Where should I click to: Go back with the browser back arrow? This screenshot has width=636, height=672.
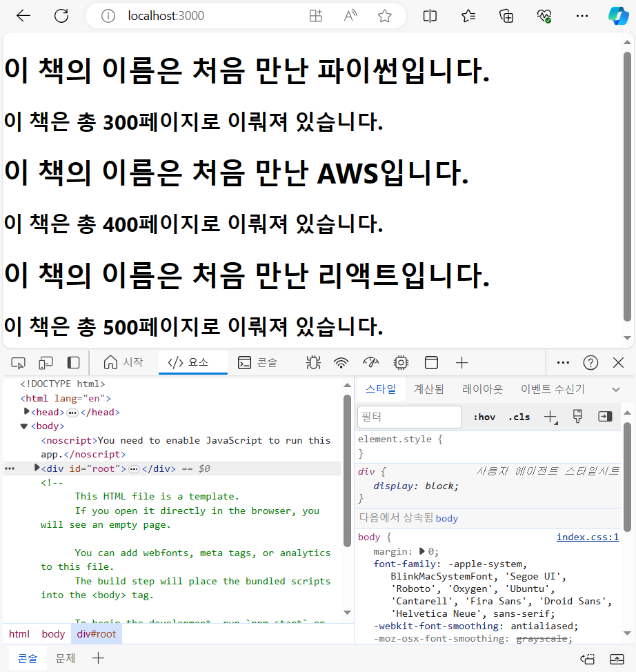coord(23,16)
